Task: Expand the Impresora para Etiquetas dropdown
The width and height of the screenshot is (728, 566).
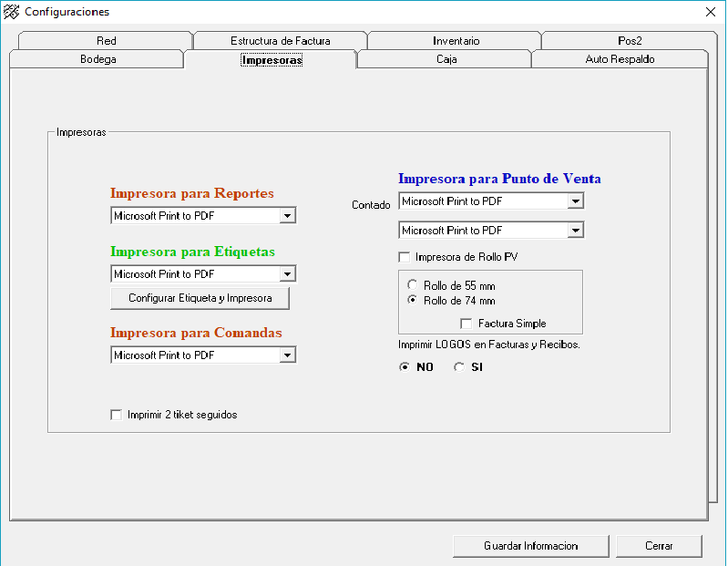Action: [x=288, y=273]
